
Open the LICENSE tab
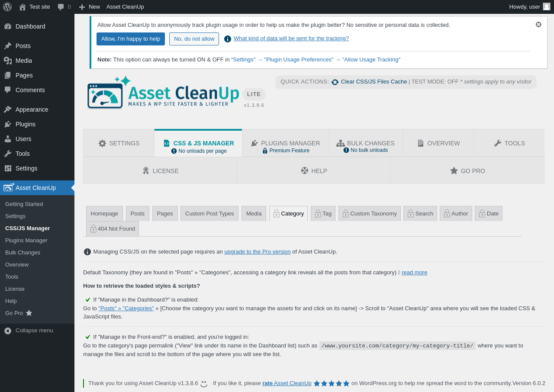160,170
